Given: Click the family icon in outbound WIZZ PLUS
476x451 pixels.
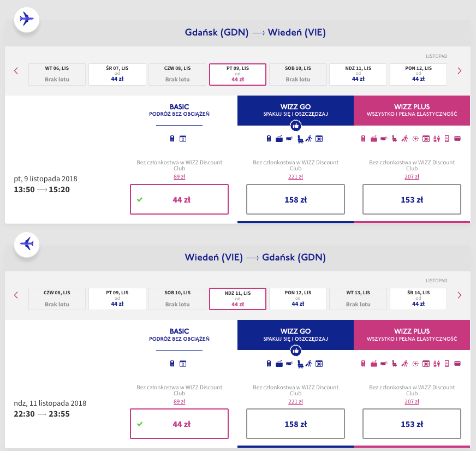Looking at the screenshot, I should [x=436, y=139].
